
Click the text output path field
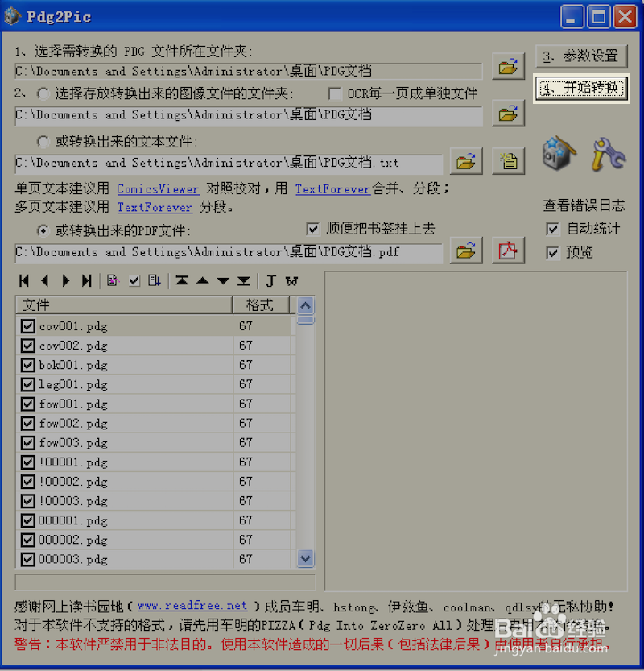click(x=229, y=164)
